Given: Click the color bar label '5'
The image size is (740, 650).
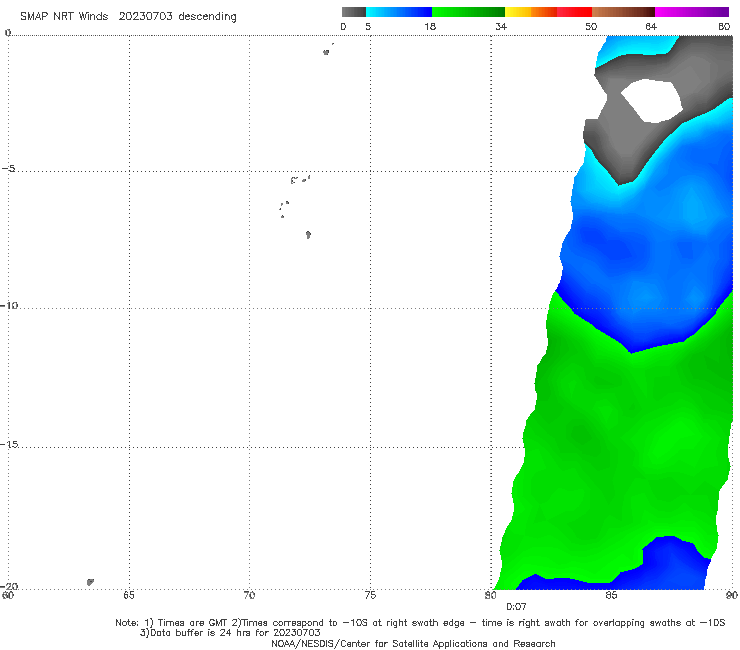Looking at the screenshot, I should click(x=368, y=27).
